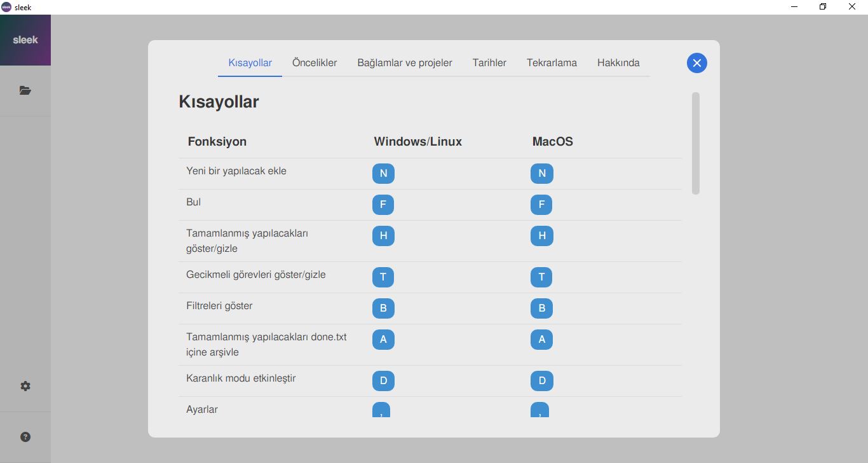The height and width of the screenshot is (463, 868).
Task: Show the Hakkında tab
Action: click(x=618, y=63)
